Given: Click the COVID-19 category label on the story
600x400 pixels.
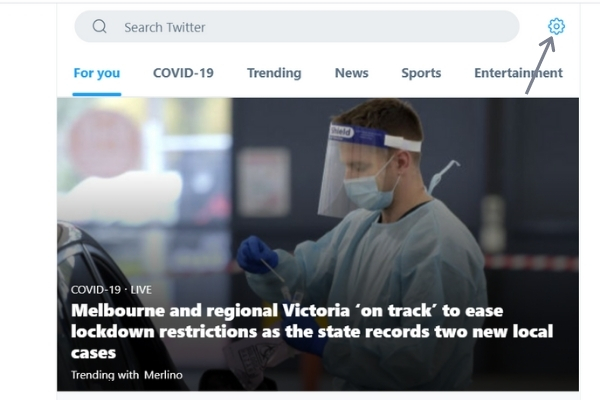Looking at the screenshot, I should click(96, 290).
